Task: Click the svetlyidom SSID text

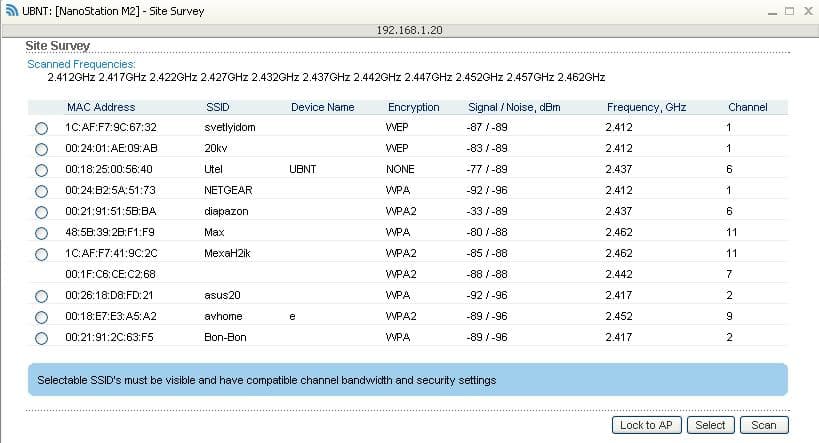Action: point(230,127)
